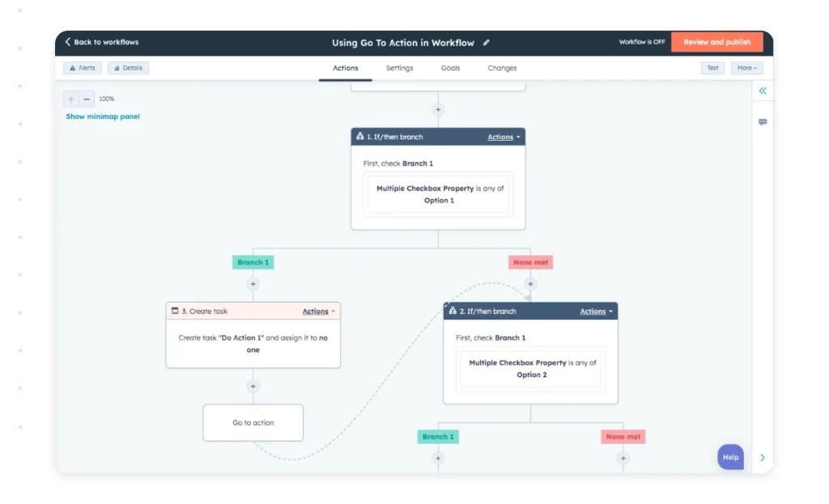Toggle the Workflow is OFF status
829x504 pixels.
click(641, 42)
